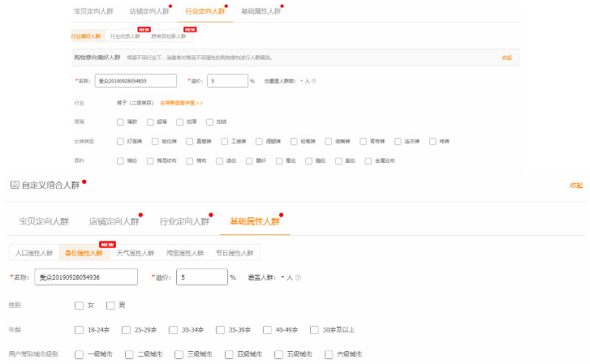Viewport: 590px width, 364px height.
Task: Switch to the 节日属性人群 sub-tab
Action: point(234,253)
